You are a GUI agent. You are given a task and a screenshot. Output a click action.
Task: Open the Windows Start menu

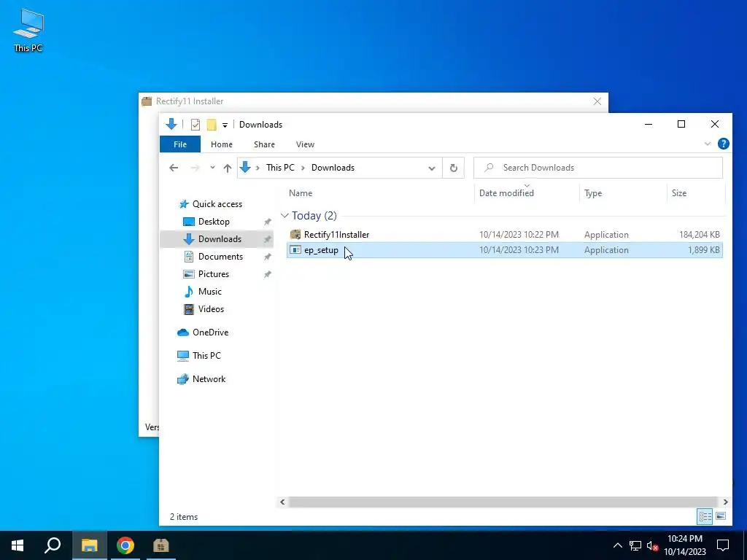coord(18,545)
